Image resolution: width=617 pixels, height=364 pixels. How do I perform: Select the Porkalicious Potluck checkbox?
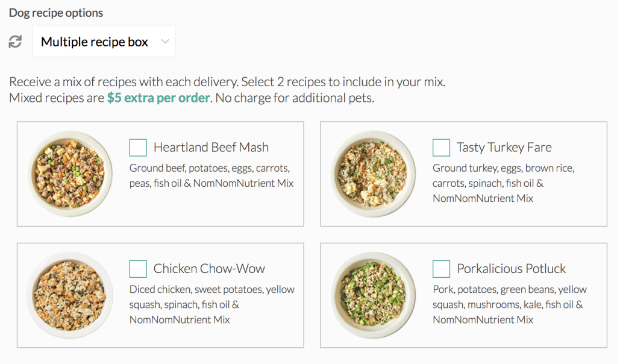pos(441,269)
